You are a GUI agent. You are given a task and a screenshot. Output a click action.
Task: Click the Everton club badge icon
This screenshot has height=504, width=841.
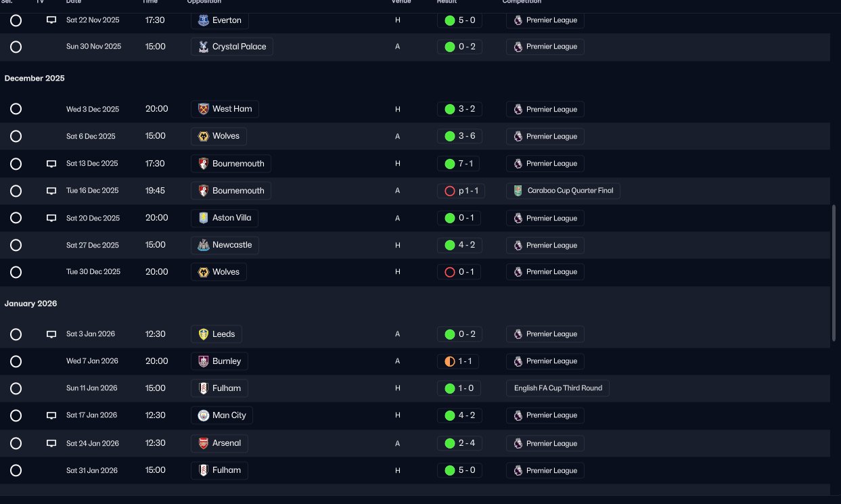204,20
